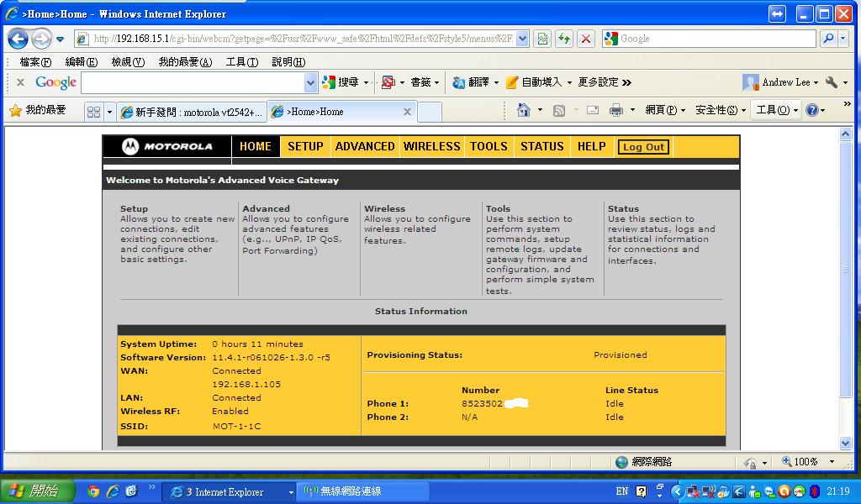Open the 工具(T) menu in menu bar
This screenshot has width=861, height=504.
tap(242, 62)
